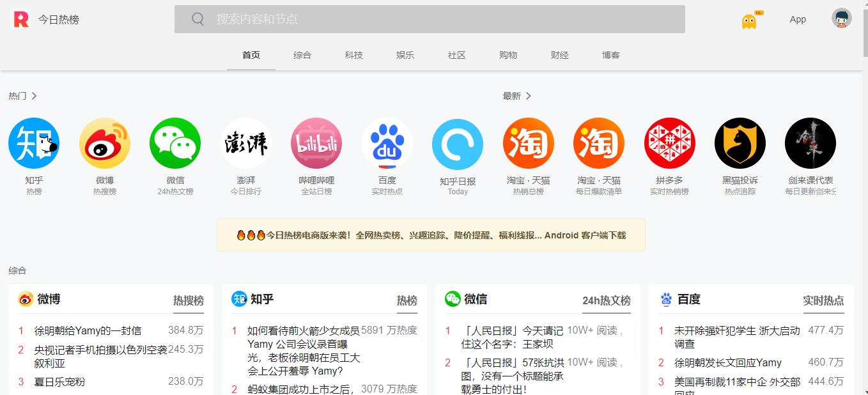Open the yellow ghost icon in the header
The width and height of the screenshot is (868, 395).
[750, 20]
